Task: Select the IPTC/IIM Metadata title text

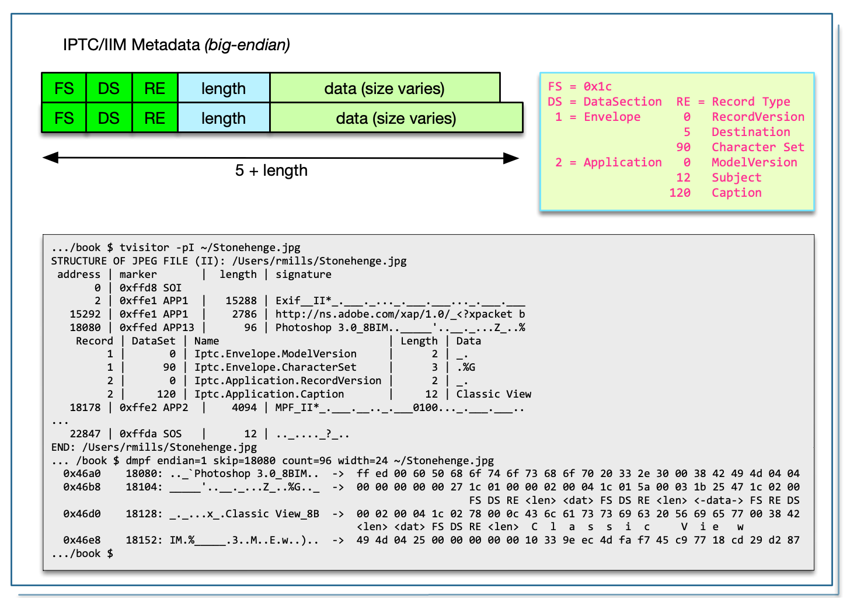Action: tap(176, 45)
